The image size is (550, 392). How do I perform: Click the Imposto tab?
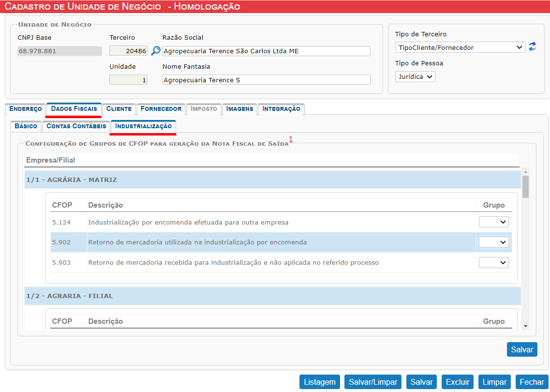tap(204, 109)
